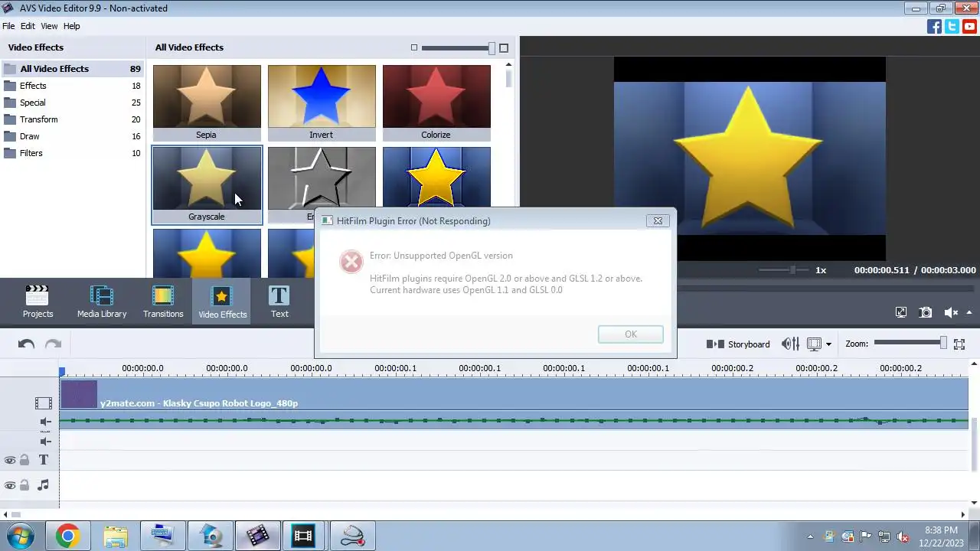
Task: Toggle the music track lock
Action: tap(24, 485)
